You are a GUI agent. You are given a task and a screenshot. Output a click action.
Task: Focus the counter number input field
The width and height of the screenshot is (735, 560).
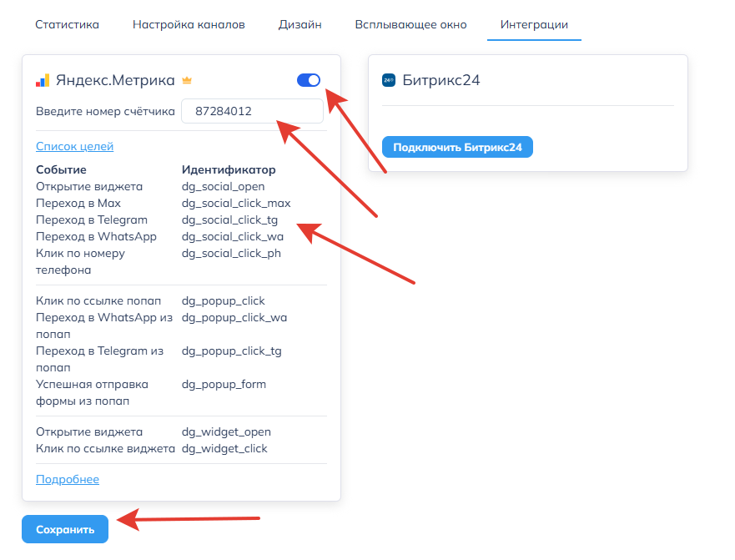251,111
